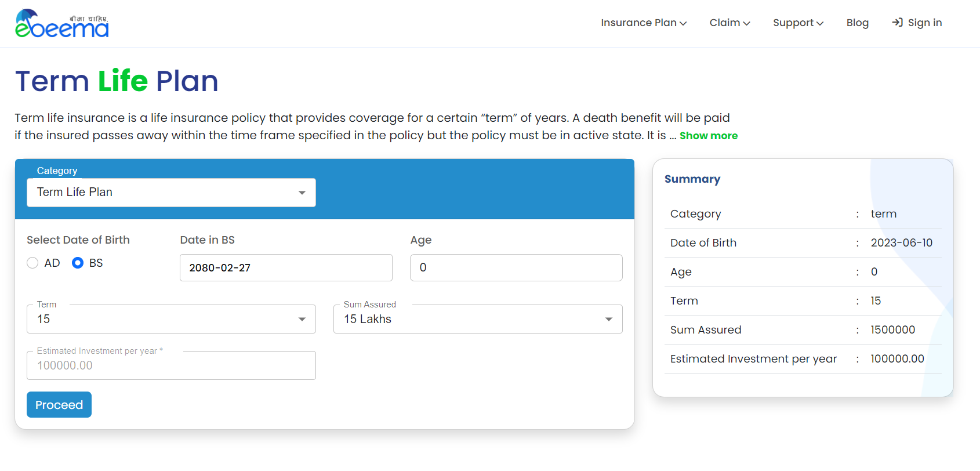This screenshot has height=471, width=980.
Task: Click the Sign in link
Action: click(x=924, y=23)
